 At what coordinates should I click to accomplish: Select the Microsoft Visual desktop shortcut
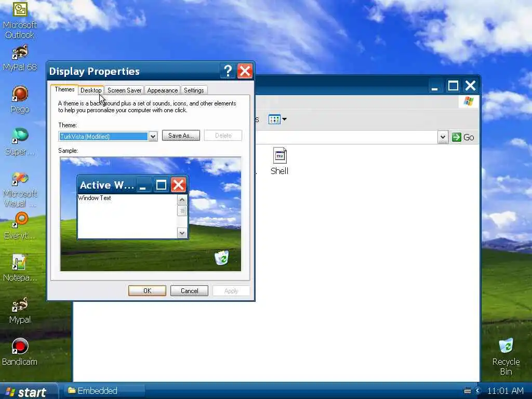click(x=20, y=189)
